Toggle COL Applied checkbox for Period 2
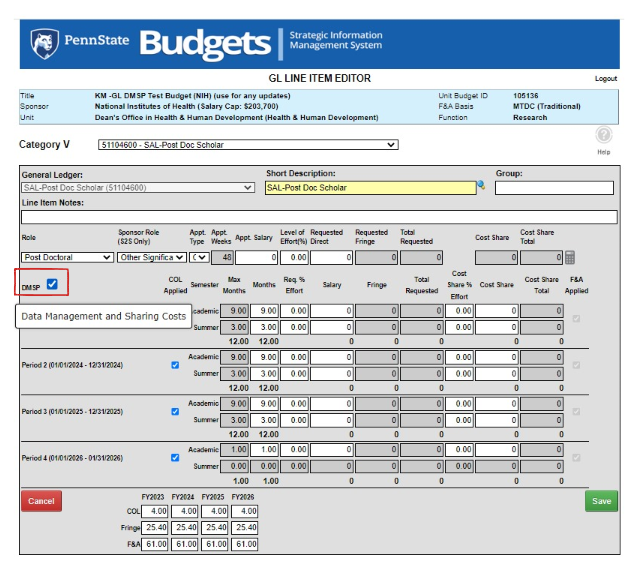The width and height of the screenshot is (630, 565). [175, 365]
